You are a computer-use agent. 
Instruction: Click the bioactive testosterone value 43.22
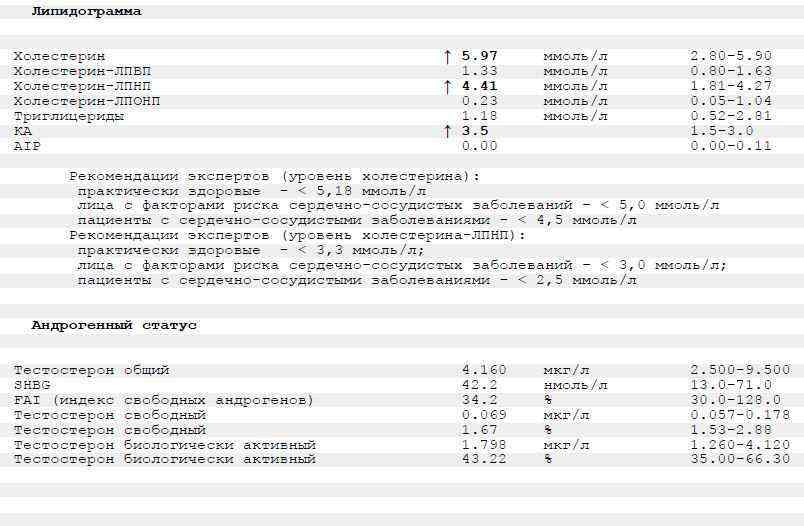483,459
